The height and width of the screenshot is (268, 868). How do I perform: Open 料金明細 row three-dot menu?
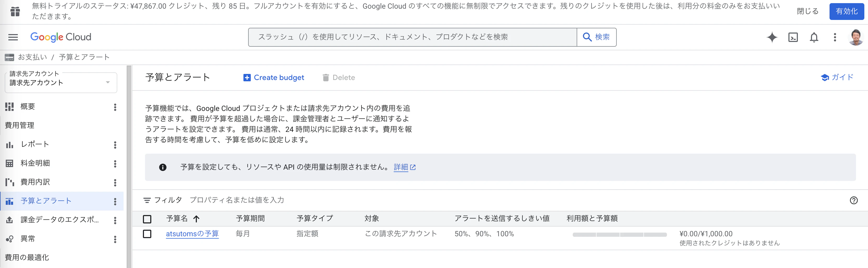pyautogui.click(x=115, y=164)
